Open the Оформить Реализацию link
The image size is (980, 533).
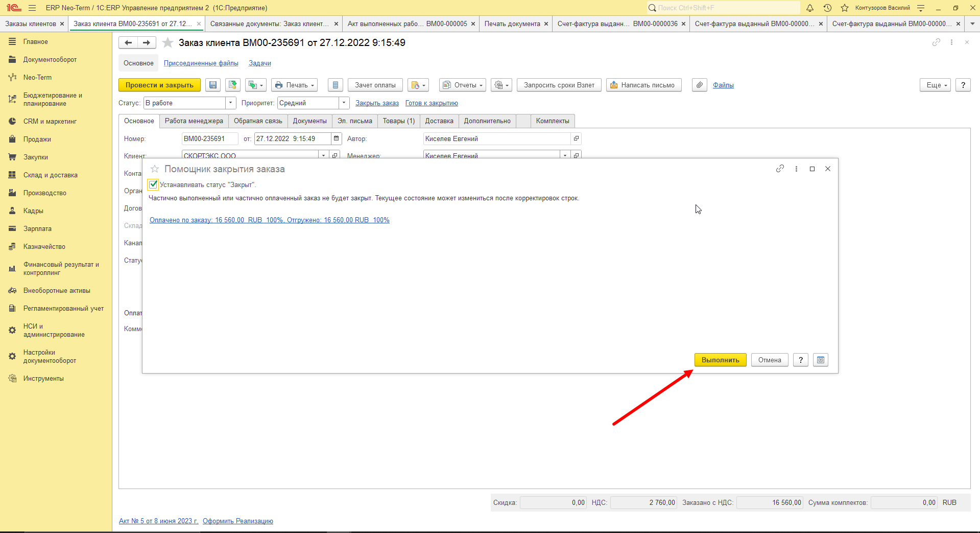coord(238,521)
